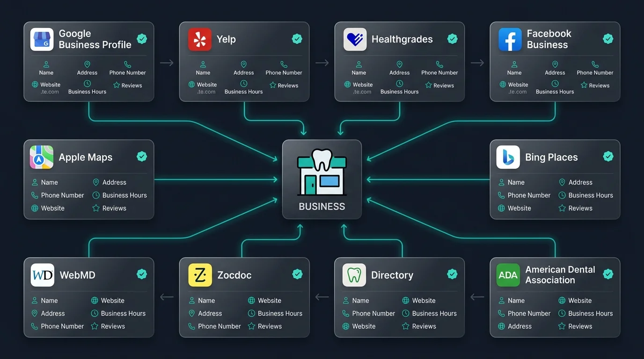This screenshot has height=359, width=644.
Task: Click the WebMD WD logo
Action: [43, 275]
